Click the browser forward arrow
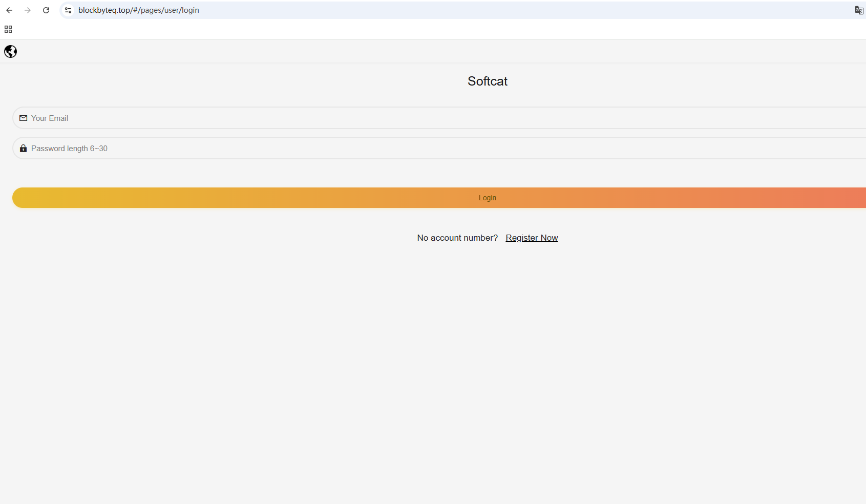The image size is (866, 504). 28,10
